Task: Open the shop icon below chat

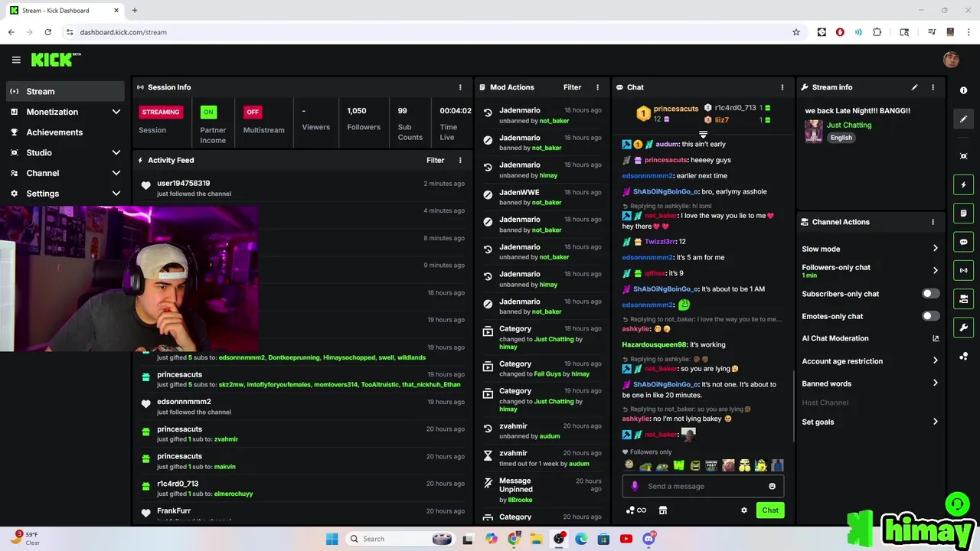Action: click(663, 510)
